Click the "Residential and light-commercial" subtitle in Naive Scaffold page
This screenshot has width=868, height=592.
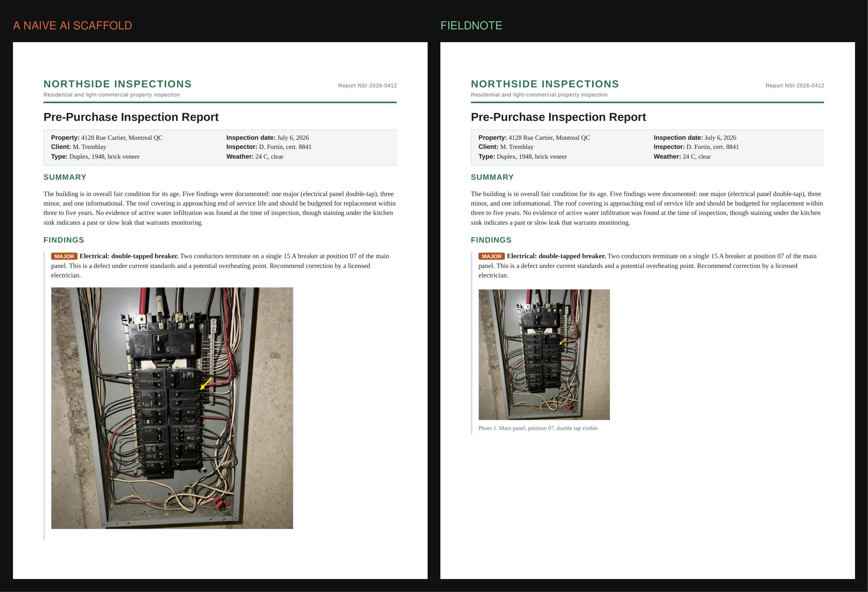coord(112,95)
